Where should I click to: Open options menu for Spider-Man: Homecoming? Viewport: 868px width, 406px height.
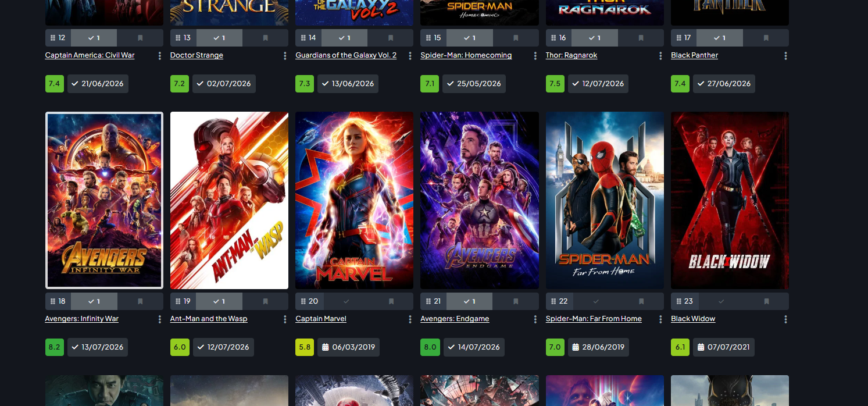pyautogui.click(x=535, y=56)
